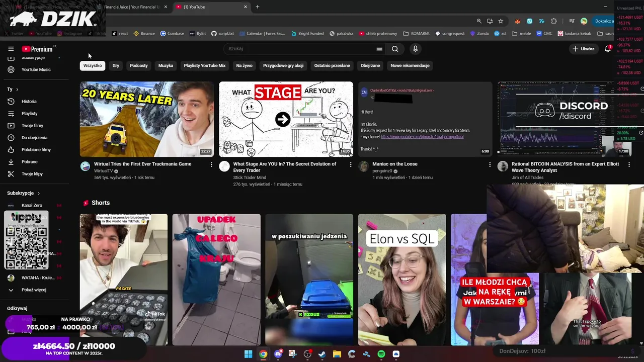Expand the Ty section chevron
The height and width of the screenshot is (362, 644).
pyautogui.click(x=17, y=89)
